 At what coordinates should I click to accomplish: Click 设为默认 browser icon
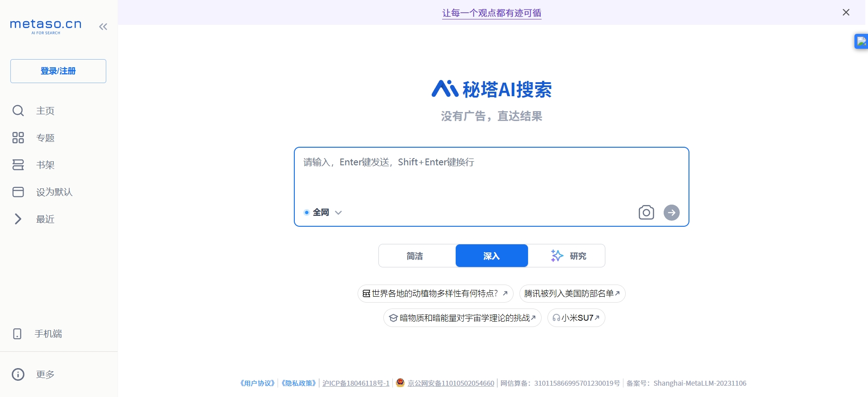click(18, 192)
